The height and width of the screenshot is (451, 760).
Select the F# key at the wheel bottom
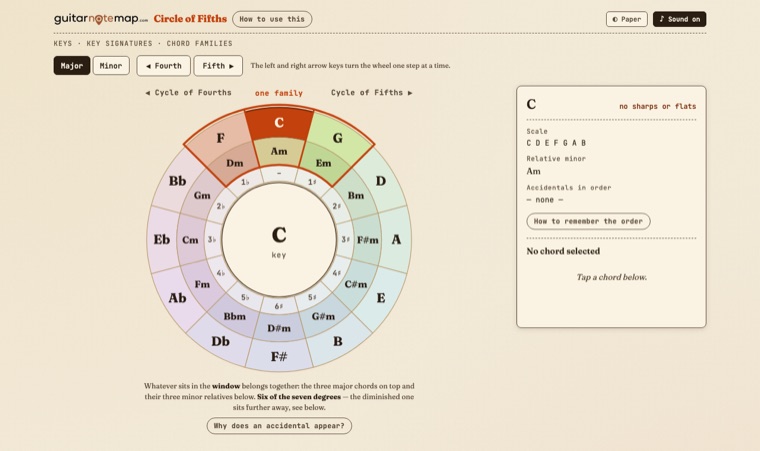pos(279,356)
